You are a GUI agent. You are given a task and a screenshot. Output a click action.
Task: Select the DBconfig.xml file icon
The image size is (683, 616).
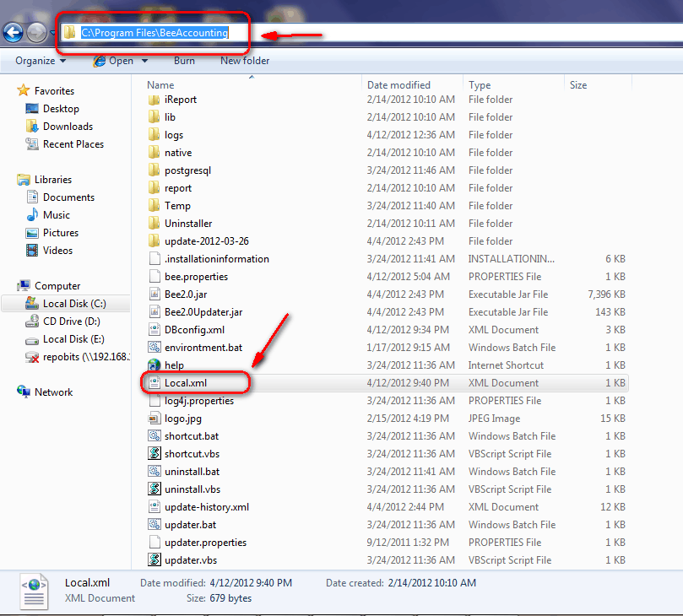(x=154, y=330)
